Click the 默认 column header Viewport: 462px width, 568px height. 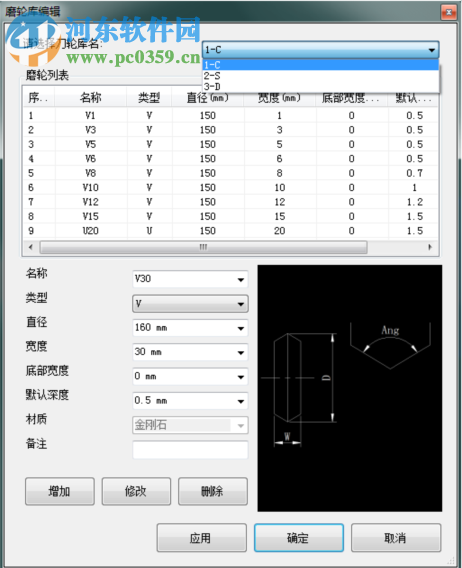pos(413,99)
